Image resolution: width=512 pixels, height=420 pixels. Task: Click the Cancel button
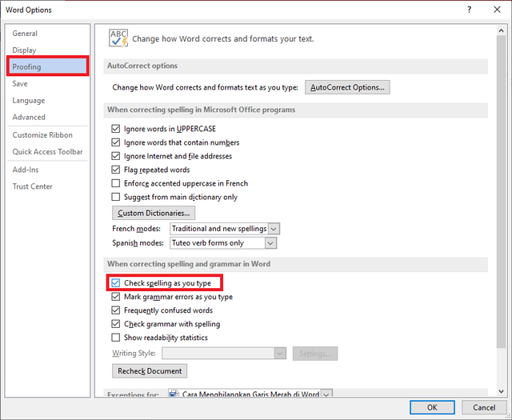click(x=484, y=407)
